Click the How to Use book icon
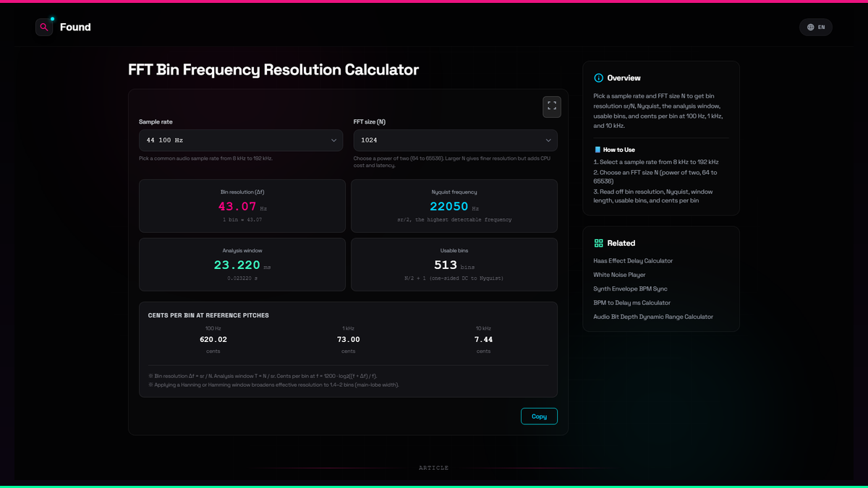 click(x=597, y=150)
